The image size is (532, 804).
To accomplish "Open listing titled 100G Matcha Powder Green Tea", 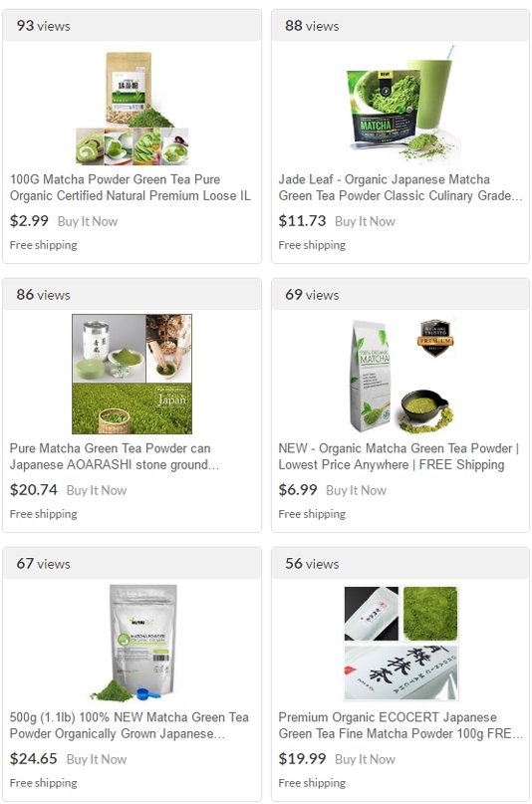I will (131, 187).
